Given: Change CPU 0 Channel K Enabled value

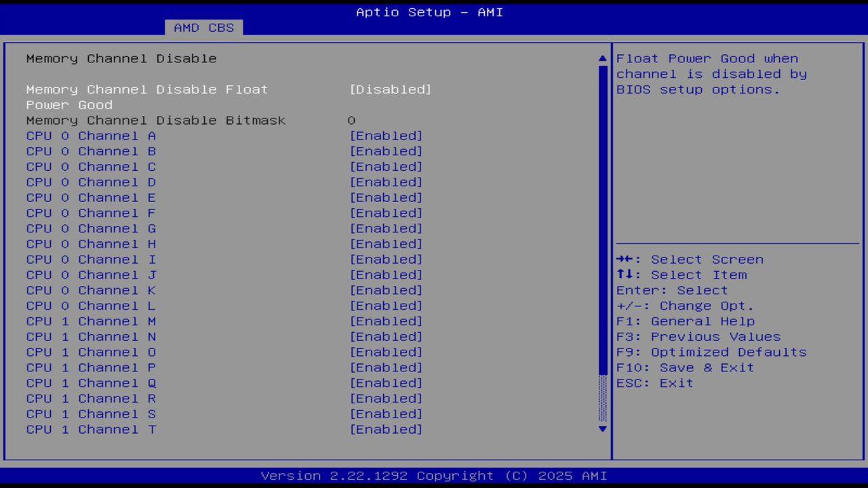Looking at the screenshot, I should [x=386, y=290].
